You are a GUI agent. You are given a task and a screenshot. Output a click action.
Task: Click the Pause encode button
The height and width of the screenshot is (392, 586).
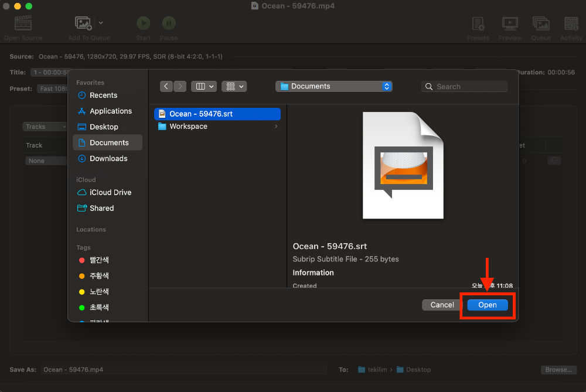coord(169,23)
